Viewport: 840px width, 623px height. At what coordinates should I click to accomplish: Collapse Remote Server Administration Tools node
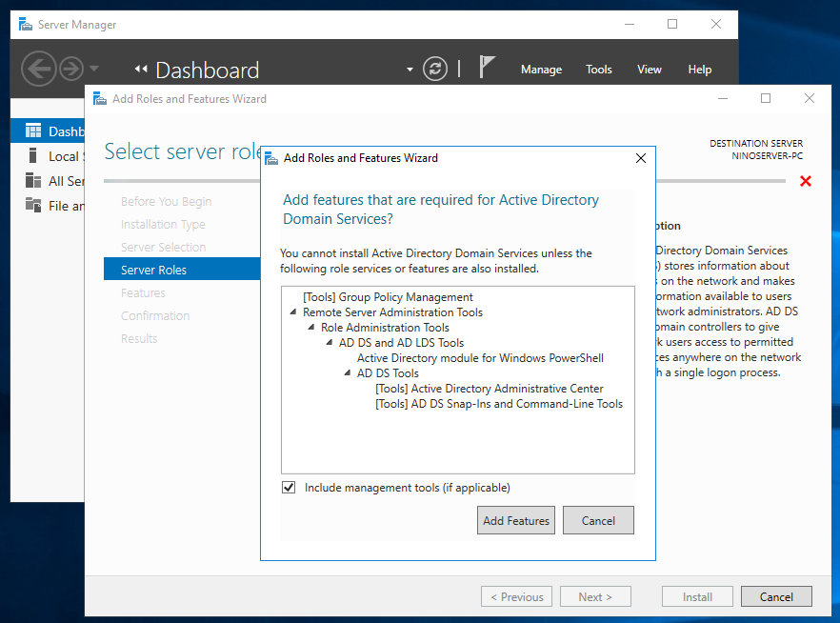tap(293, 311)
